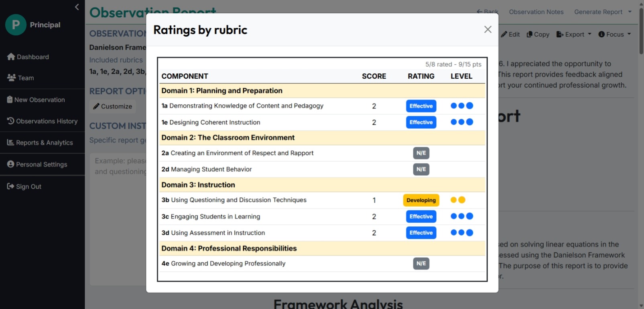This screenshot has height=309, width=644.
Task: Click the N/E badge for 2d
Action: [x=421, y=169]
